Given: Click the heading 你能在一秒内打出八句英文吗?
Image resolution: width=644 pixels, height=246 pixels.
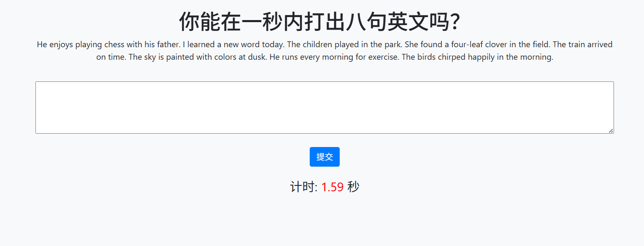Looking at the screenshot, I should [x=320, y=22].
